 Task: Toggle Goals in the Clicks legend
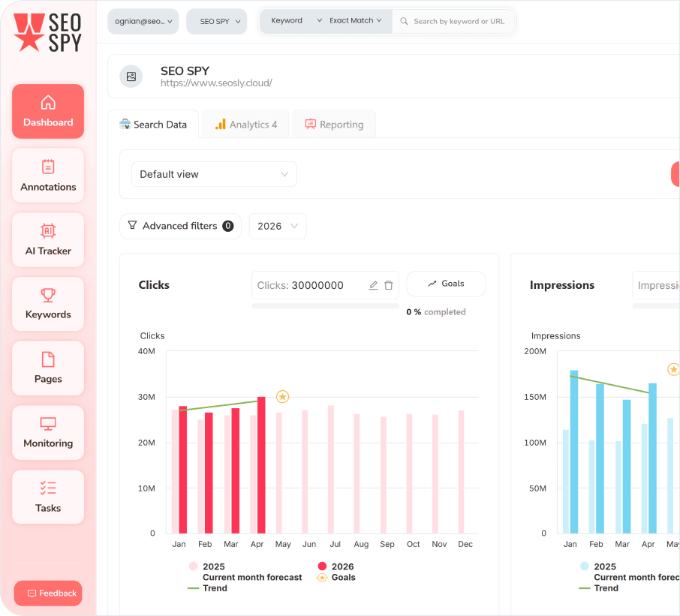(336, 578)
